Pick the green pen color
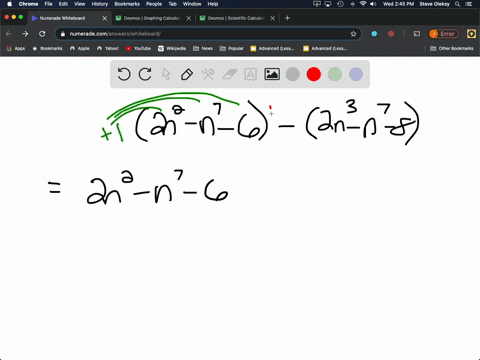Viewport: 480px width, 360px height. (335, 74)
